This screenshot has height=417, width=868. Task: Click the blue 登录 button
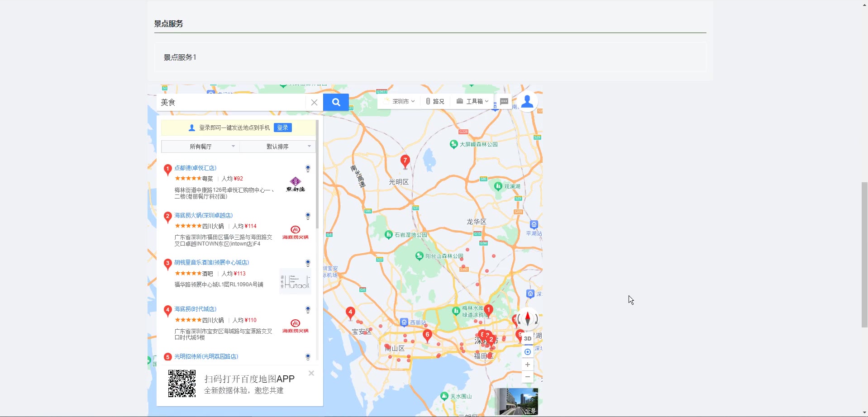pos(283,128)
